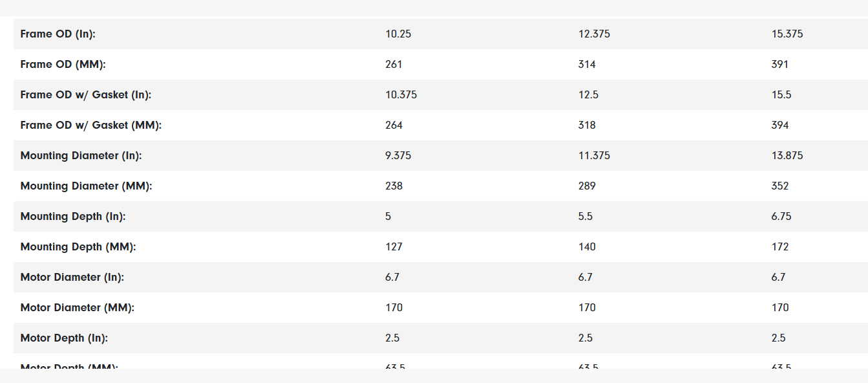Select the "Frame OD w/ Gasket (MM):" label
Image resolution: width=868 pixels, height=383 pixels.
point(90,126)
